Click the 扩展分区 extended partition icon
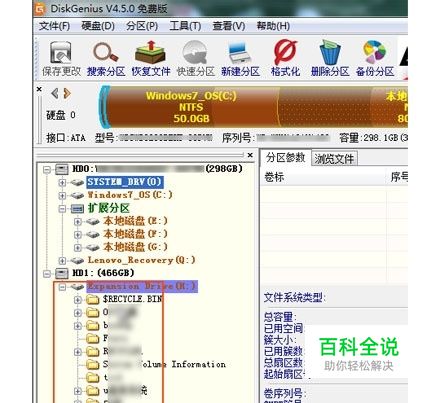This screenshot has height=403, width=440. pyautogui.click(x=77, y=209)
